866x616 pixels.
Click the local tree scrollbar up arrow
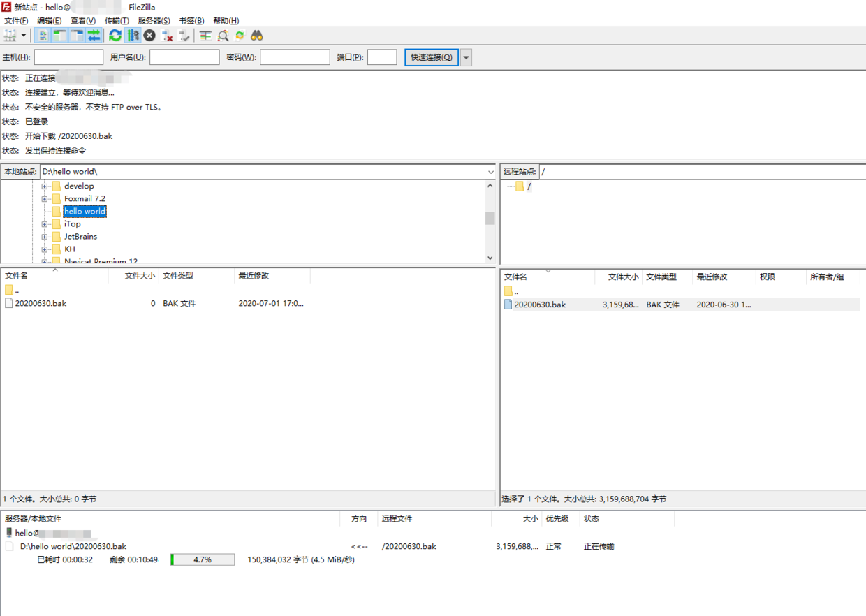point(490,186)
